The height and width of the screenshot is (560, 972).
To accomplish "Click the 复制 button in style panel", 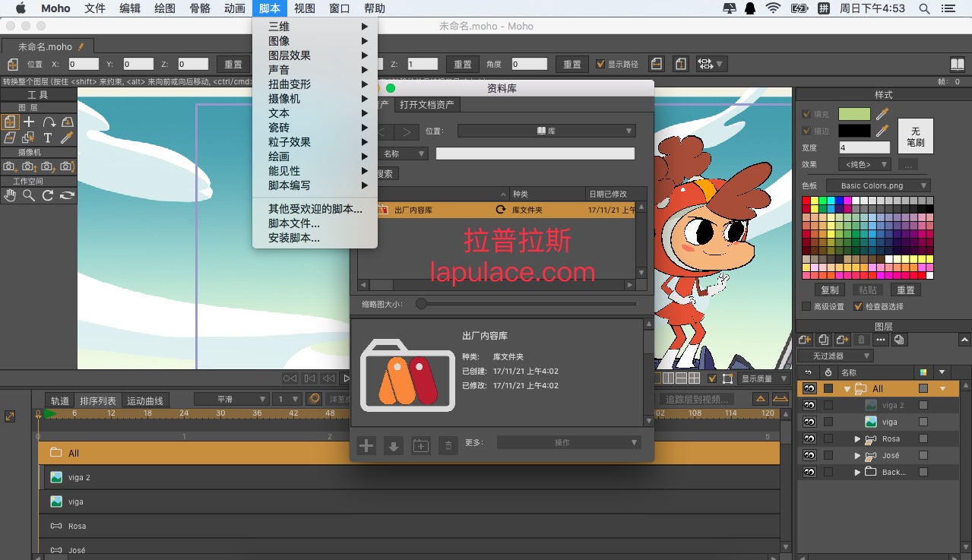I will 830,289.
